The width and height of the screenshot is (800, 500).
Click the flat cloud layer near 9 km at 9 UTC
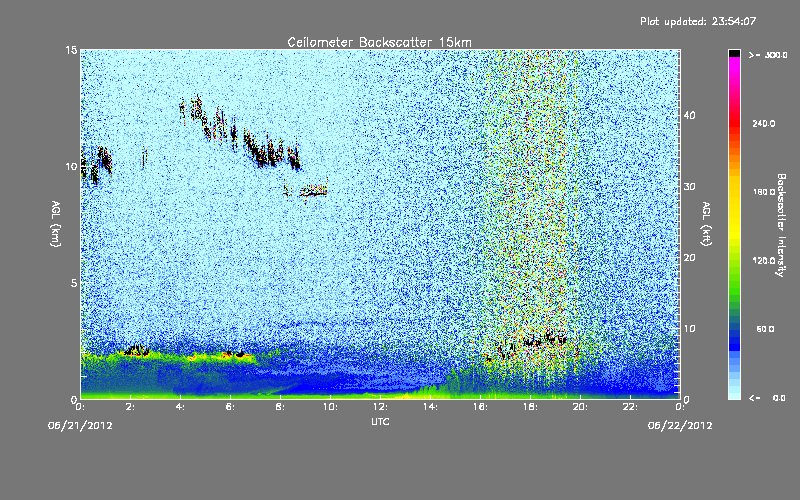(x=313, y=191)
